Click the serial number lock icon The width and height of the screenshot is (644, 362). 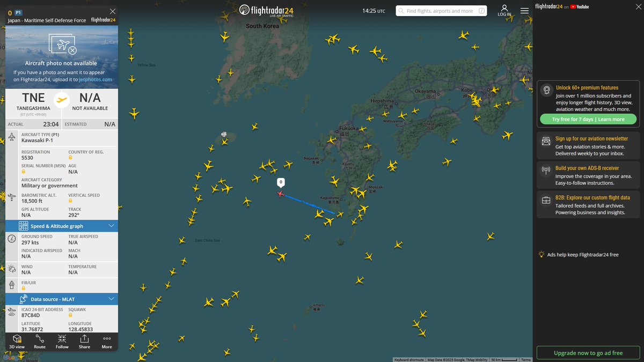24,172
